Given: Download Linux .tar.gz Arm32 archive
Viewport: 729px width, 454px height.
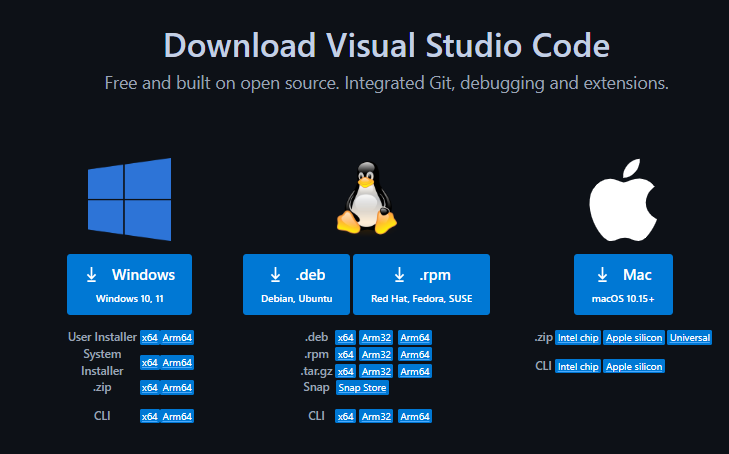Looking at the screenshot, I should click(x=376, y=371).
